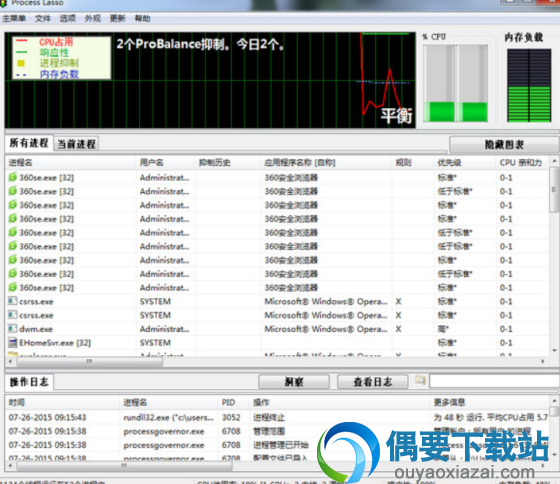Click the 进程抑制 legend entry

[x=59, y=63]
